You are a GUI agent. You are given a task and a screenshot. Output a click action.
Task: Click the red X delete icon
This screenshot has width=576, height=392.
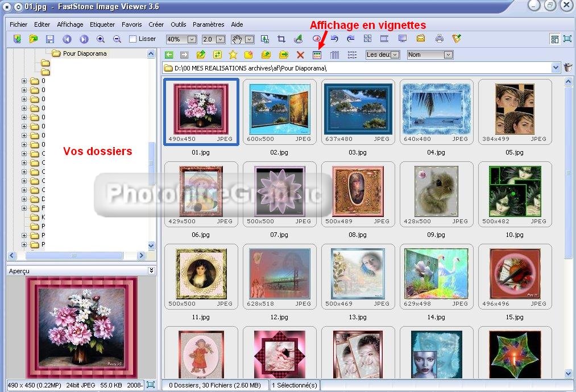pos(301,55)
